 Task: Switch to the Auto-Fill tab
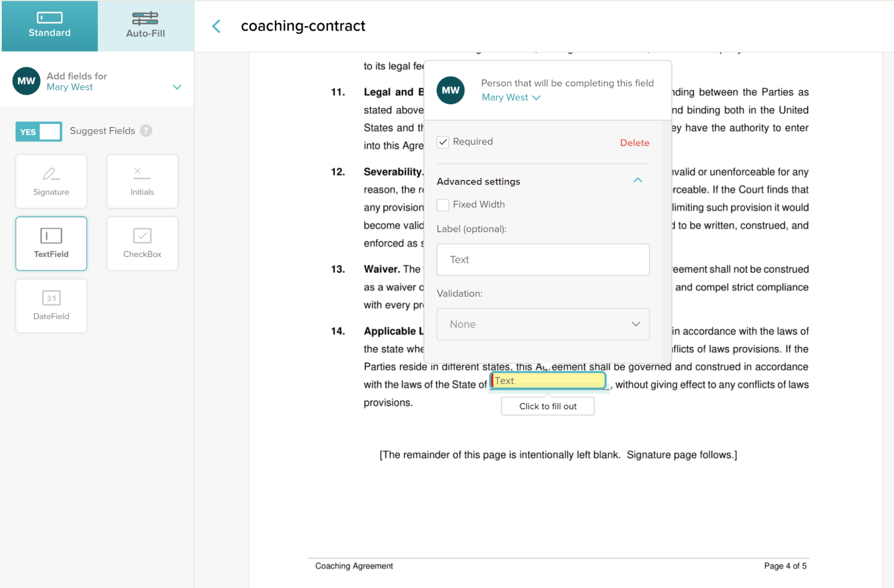tap(146, 25)
